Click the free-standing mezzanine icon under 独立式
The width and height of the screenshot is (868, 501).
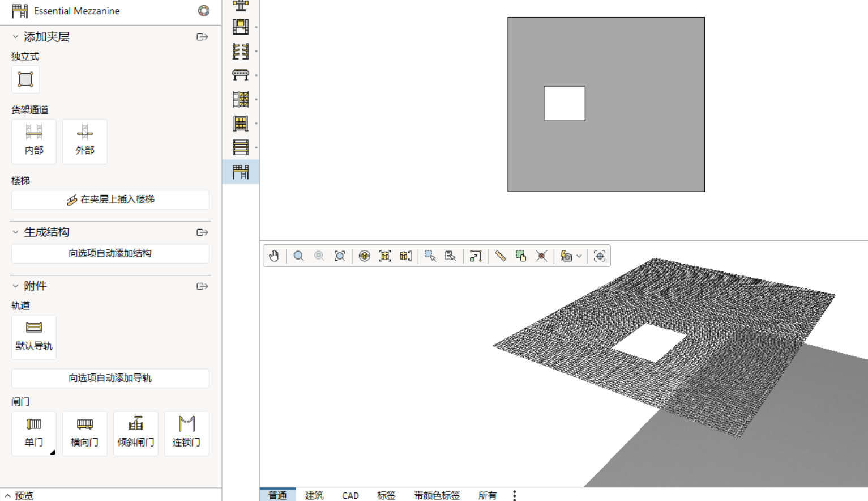click(x=25, y=79)
